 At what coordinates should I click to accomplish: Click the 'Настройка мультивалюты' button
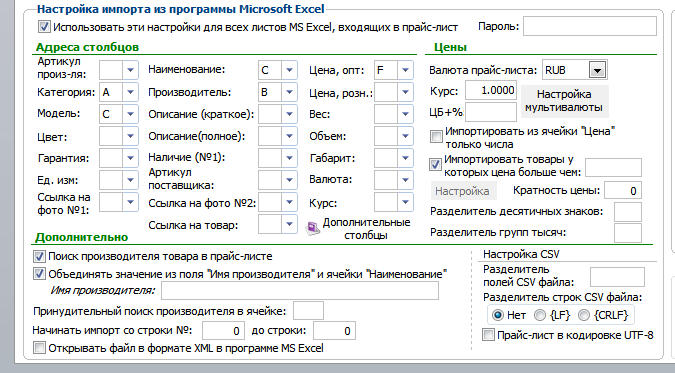coord(564,101)
